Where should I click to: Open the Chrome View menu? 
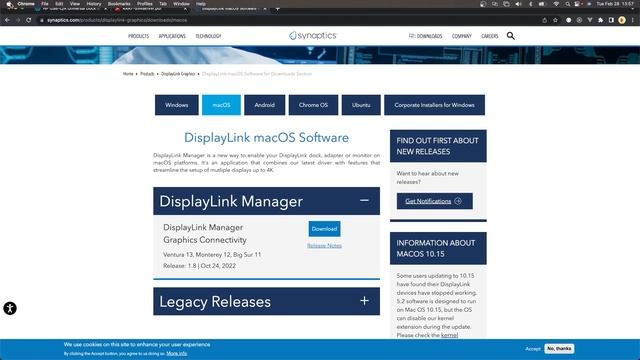[75, 4]
